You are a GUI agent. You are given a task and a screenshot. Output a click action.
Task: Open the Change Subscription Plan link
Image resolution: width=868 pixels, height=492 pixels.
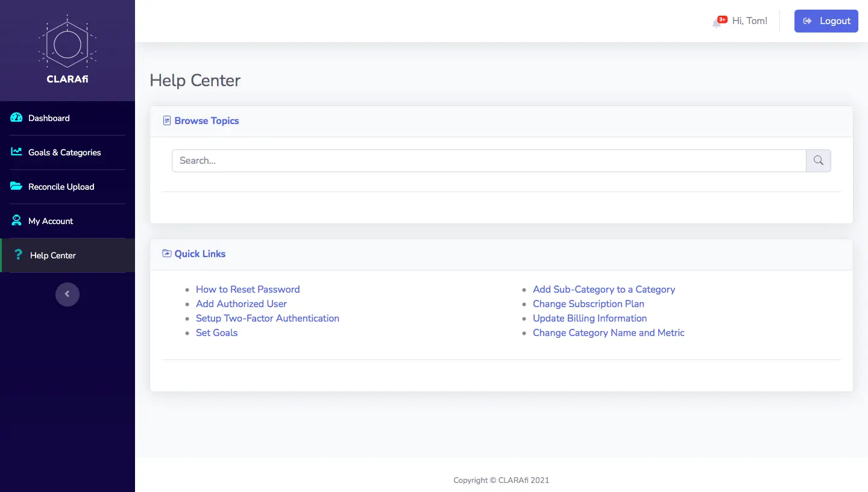588,304
